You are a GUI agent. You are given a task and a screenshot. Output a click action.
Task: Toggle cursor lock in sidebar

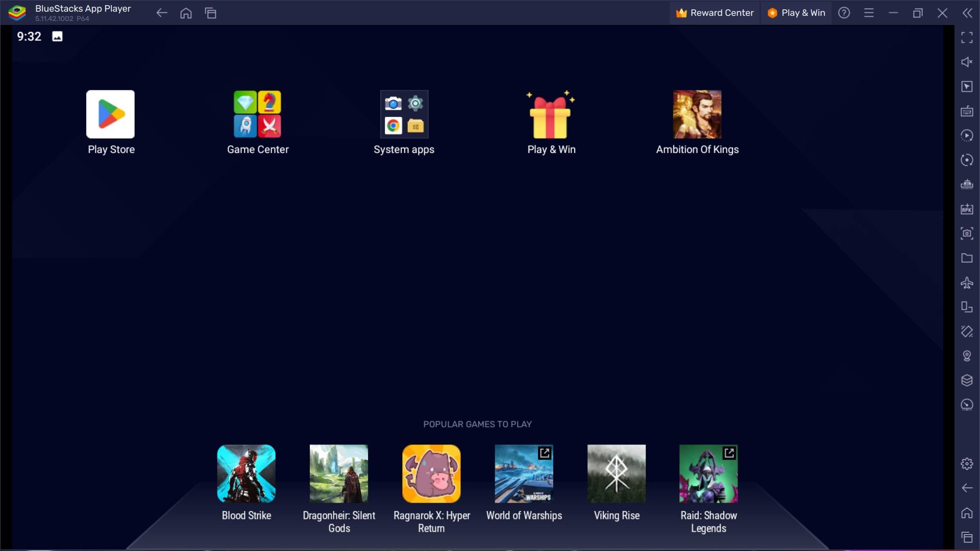click(x=967, y=86)
